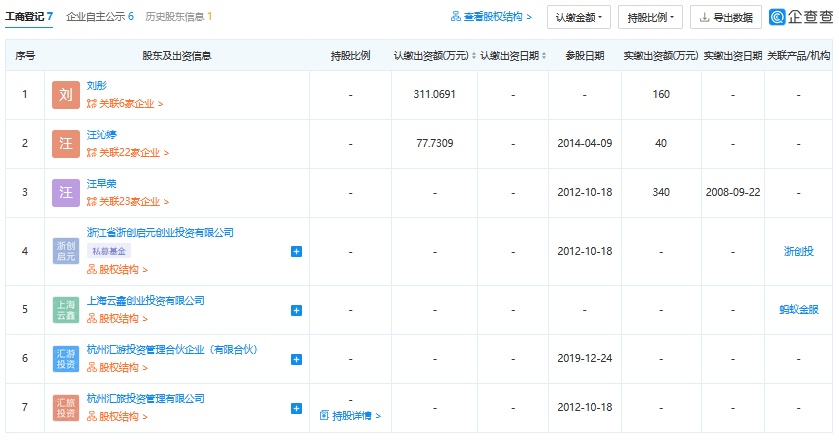Switch to the 企业自主公示 tab

pyautogui.click(x=99, y=17)
